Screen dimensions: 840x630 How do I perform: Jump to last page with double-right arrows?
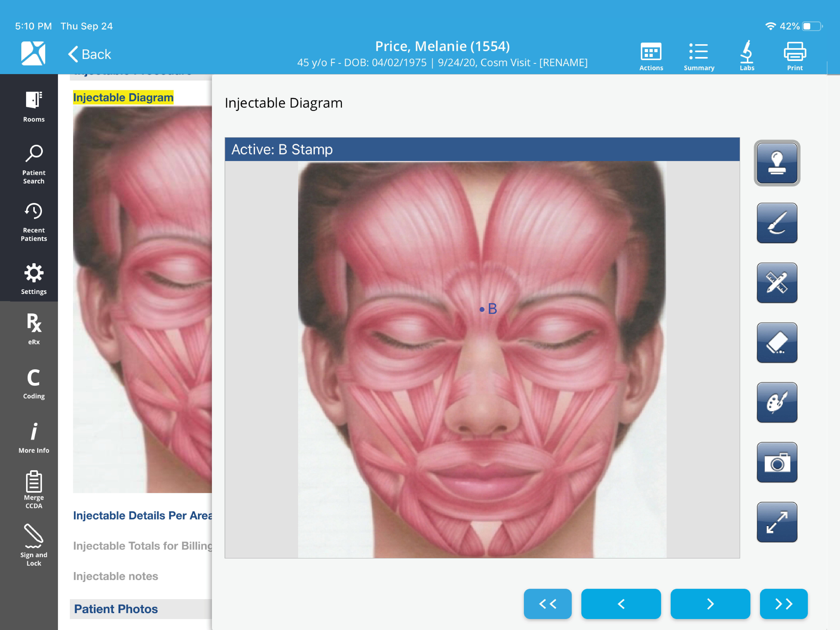coord(783,604)
